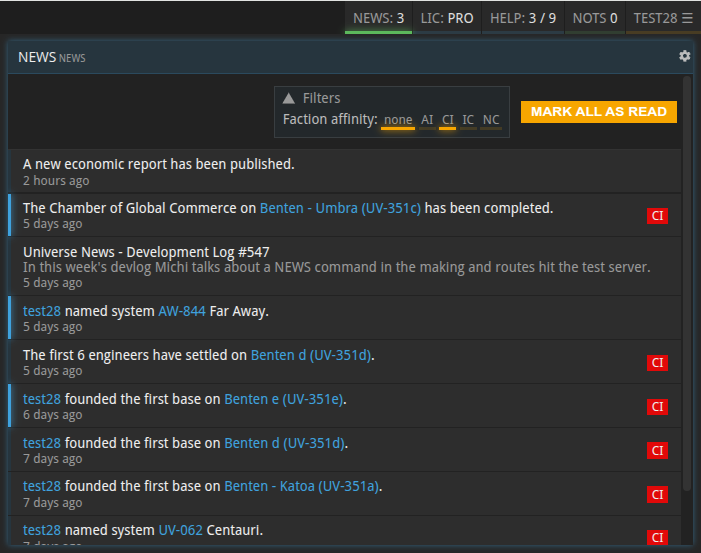This screenshot has height=553, width=701.
Task: Click test28 link in Katoa news
Action: tap(42, 486)
